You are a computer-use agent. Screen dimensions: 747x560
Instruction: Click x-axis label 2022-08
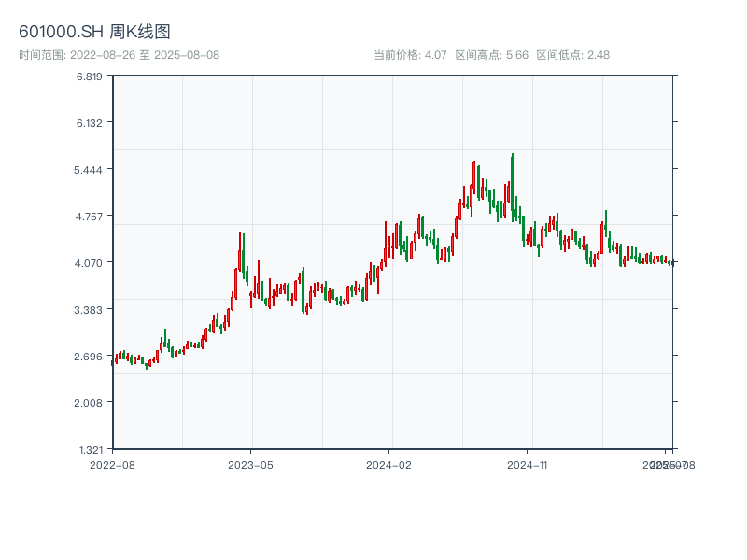click(112, 465)
